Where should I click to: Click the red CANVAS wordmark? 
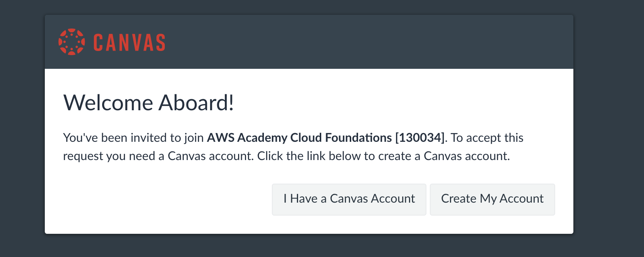click(x=129, y=42)
